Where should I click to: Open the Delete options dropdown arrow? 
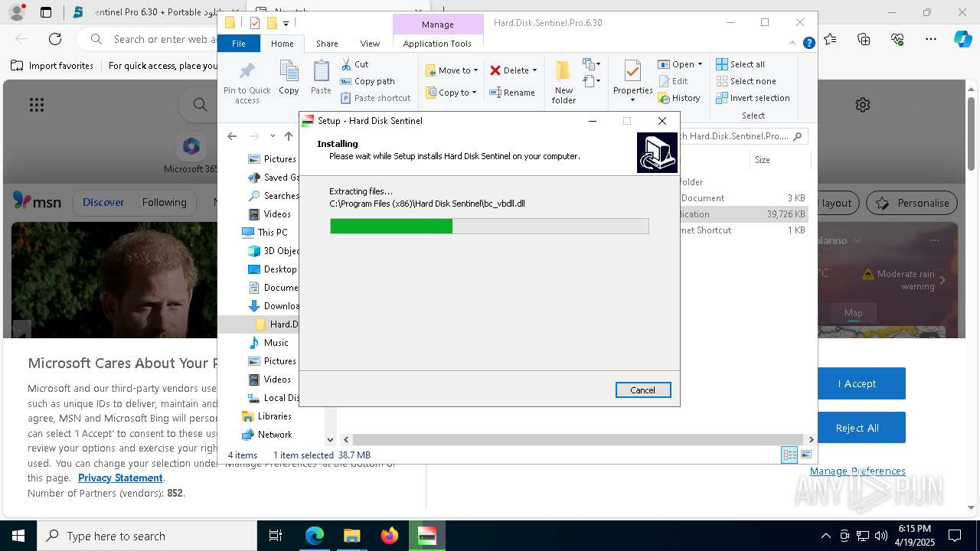coord(534,70)
